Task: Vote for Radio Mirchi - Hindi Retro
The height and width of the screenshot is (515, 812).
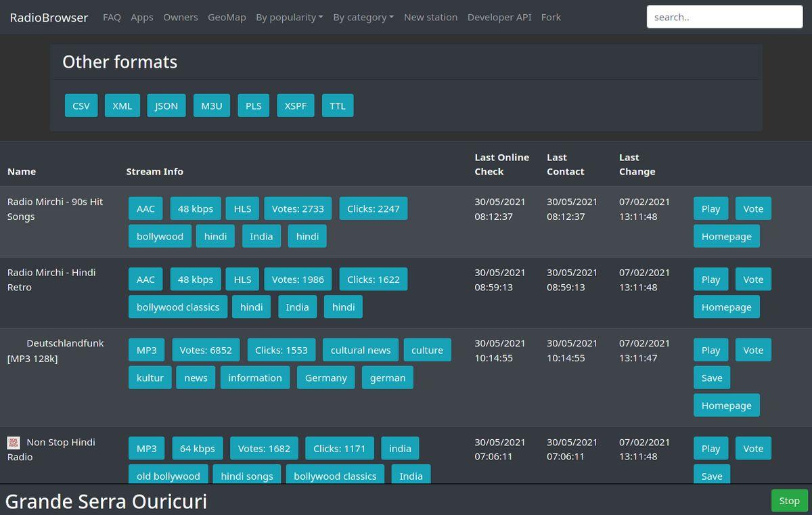Action: 753,279
